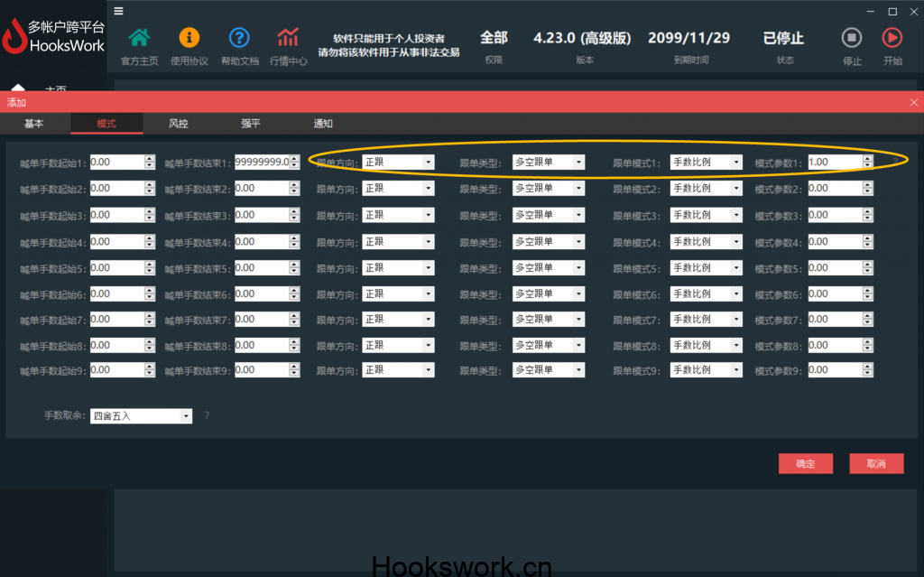
Task: Select the 通知 tab
Action: coord(323,124)
